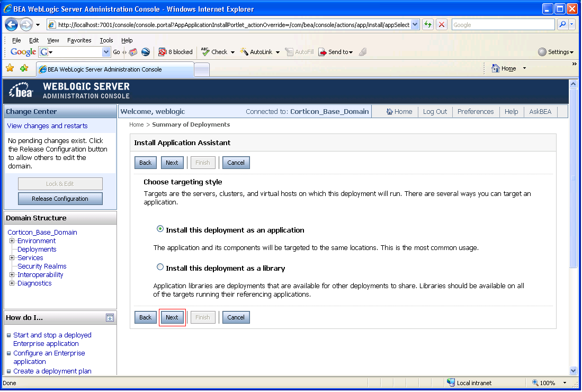This screenshot has height=392, width=582.
Task: Select Install this deployment as an application
Action: pyautogui.click(x=160, y=229)
